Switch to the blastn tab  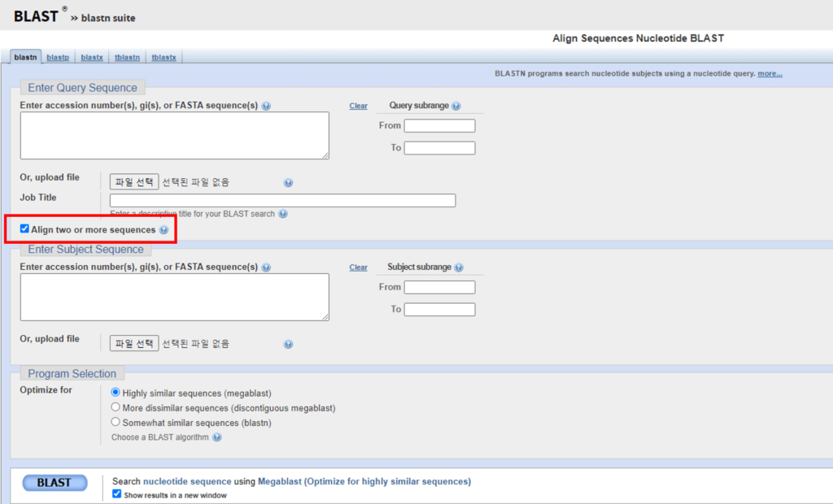[25, 58]
